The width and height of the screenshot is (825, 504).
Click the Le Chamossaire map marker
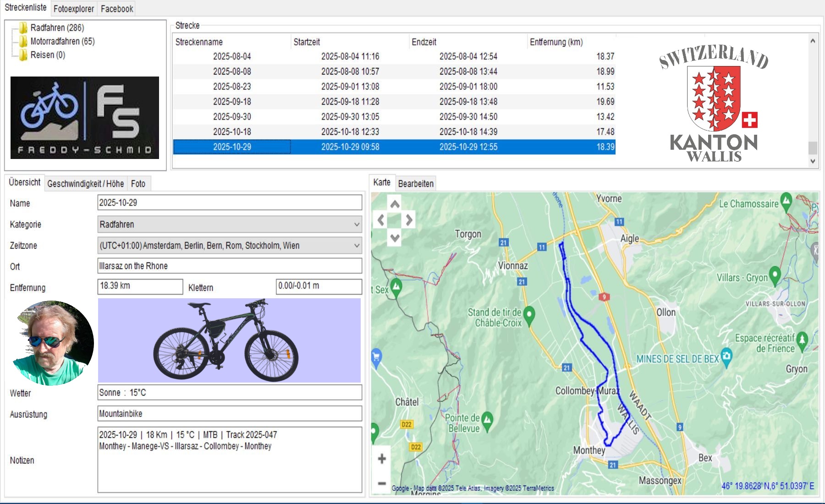[786, 201]
